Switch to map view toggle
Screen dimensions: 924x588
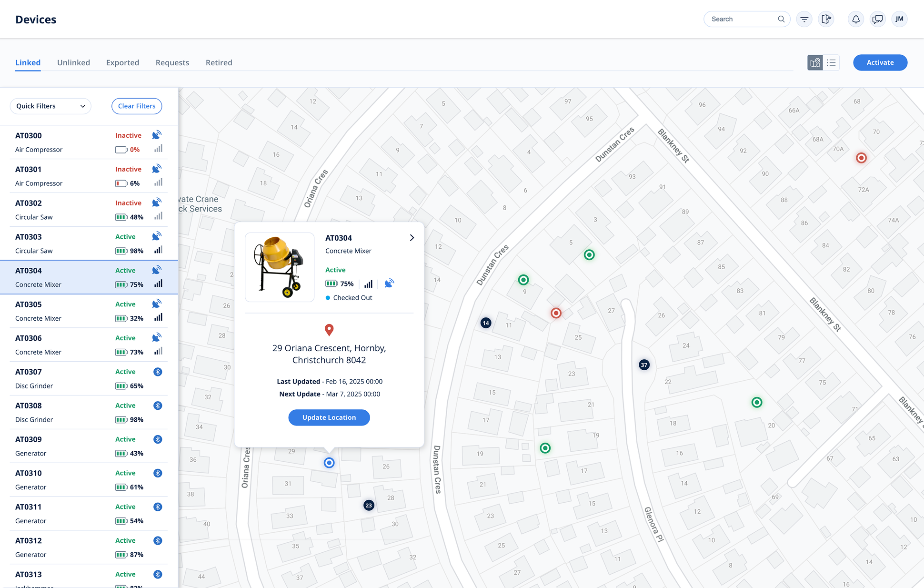pos(815,62)
